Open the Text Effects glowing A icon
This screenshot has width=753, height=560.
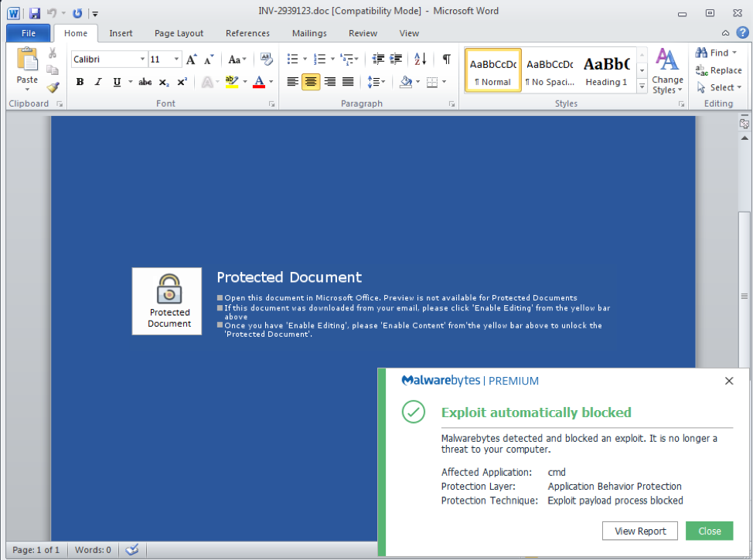click(207, 82)
